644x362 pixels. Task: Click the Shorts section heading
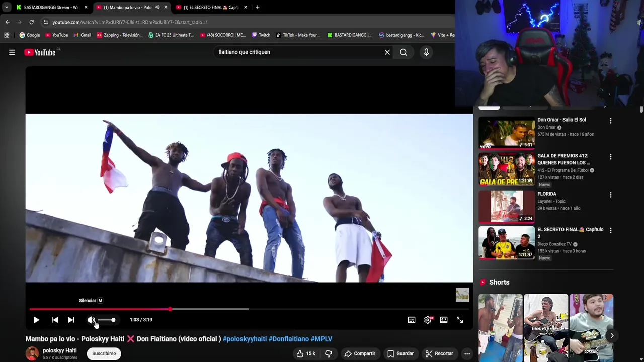tap(499, 282)
